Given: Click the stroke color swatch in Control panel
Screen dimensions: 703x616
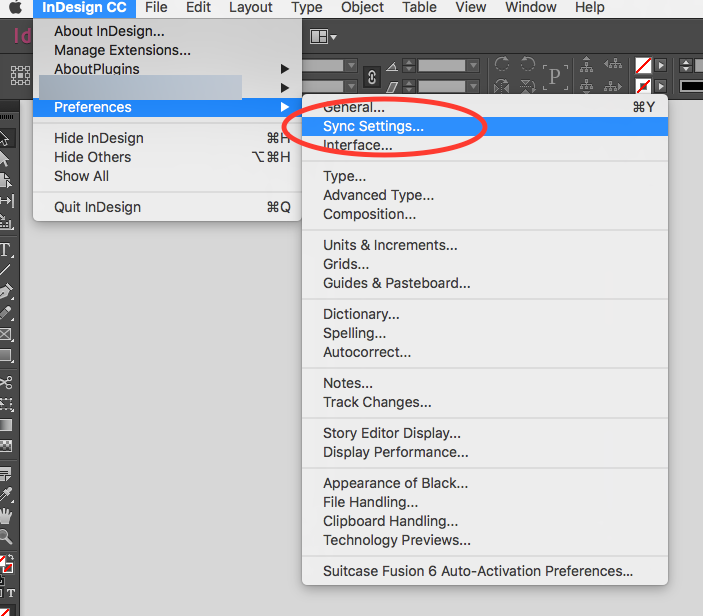Looking at the screenshot, I should coord(643,86).
